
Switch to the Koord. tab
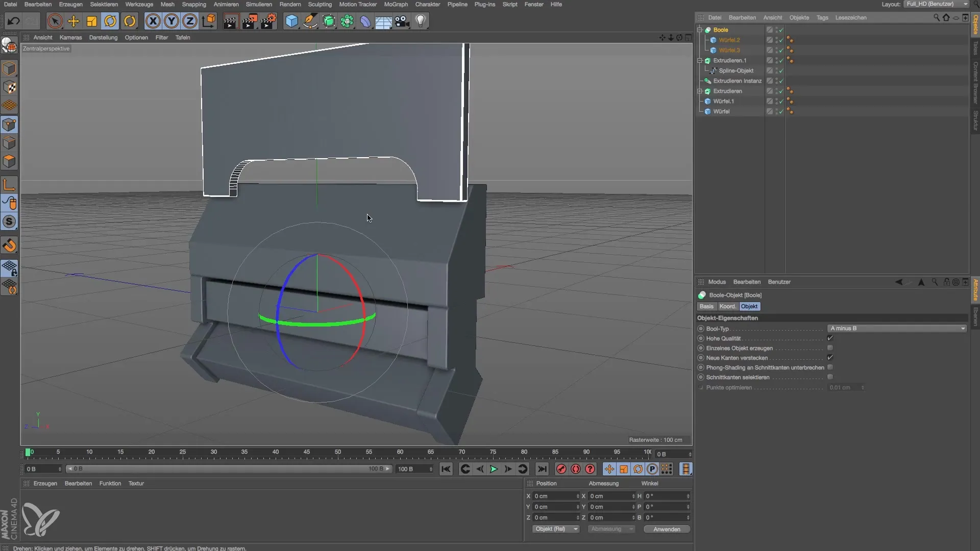pyautogui.click(x=727, y=307)
